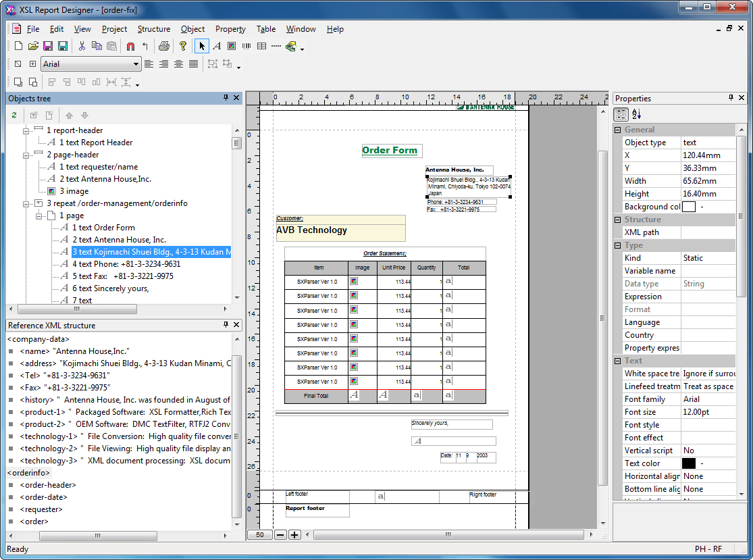Collapse the Type properties section

pos(618,245)
